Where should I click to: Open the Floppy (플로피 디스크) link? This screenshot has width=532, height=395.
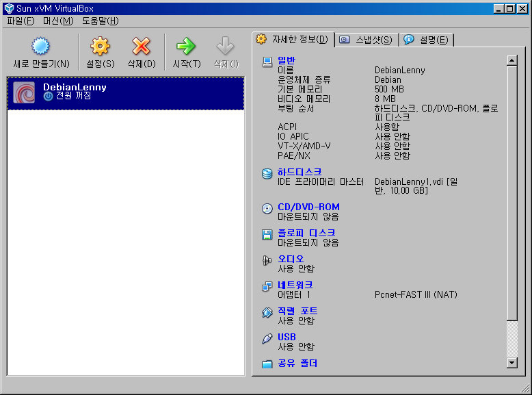[306, 233]
